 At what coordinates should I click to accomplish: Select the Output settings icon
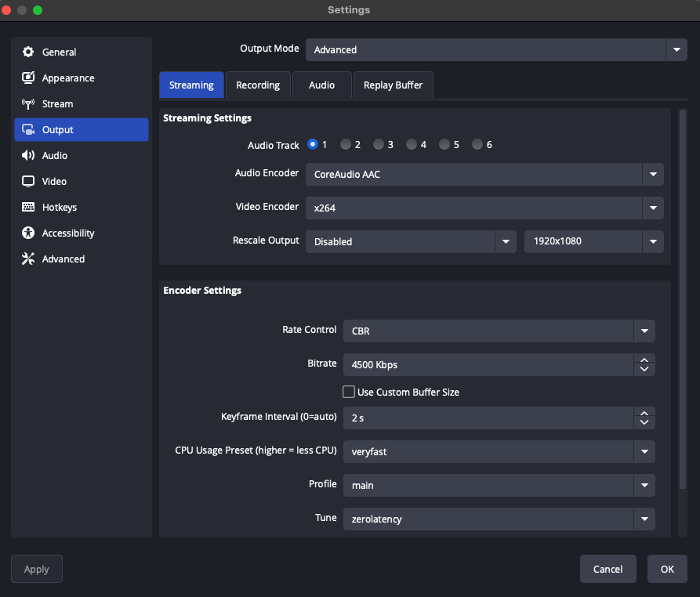[x=28, y=129]
